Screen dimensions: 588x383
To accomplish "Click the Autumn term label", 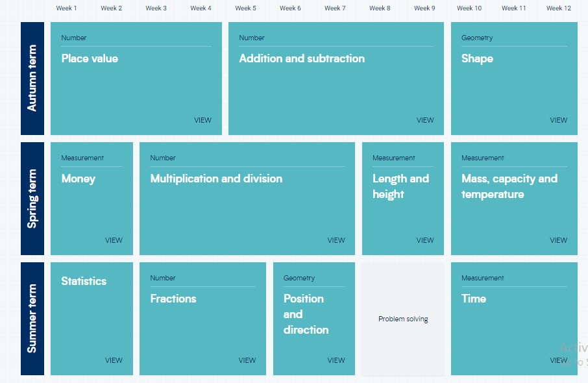I will pyautogui.click(x=32, y=79).
